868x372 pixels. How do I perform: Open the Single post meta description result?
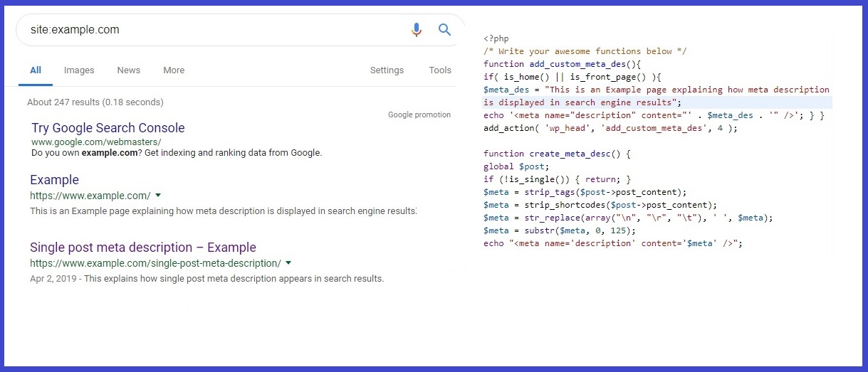click(143, 248)
